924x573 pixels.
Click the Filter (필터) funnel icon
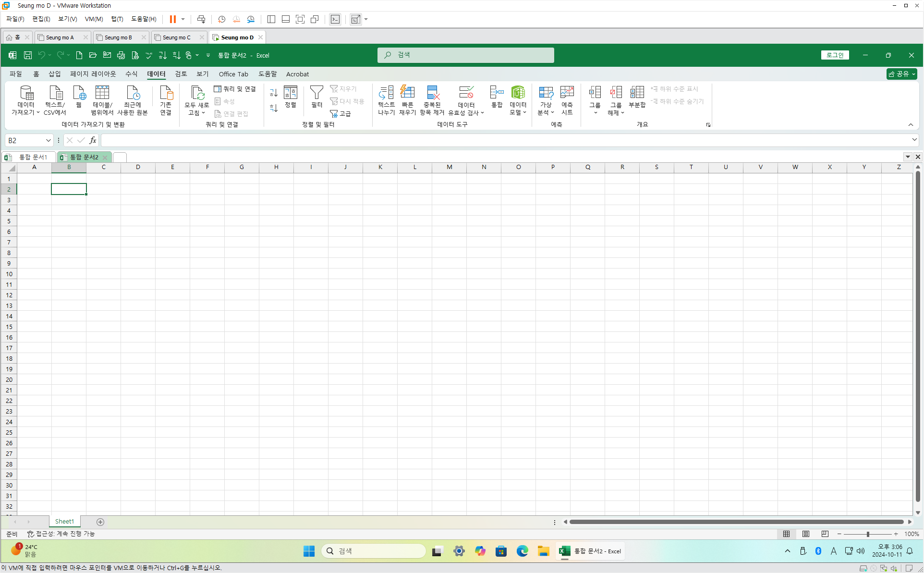(x=316, y=93)
